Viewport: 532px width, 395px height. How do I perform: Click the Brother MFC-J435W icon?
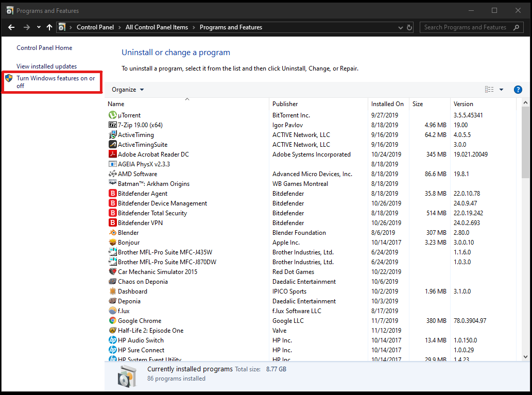coord(113,252)
